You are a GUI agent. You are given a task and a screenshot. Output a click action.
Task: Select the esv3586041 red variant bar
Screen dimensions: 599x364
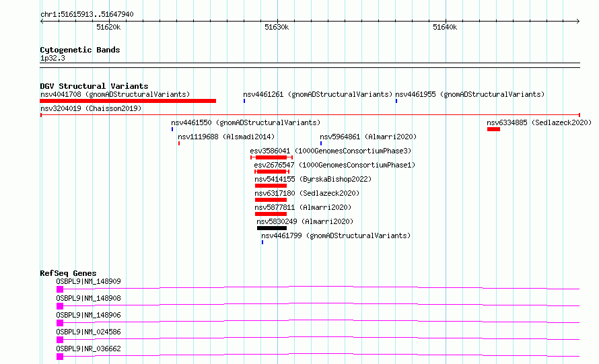pyautogui.click(x=271, y=157)
